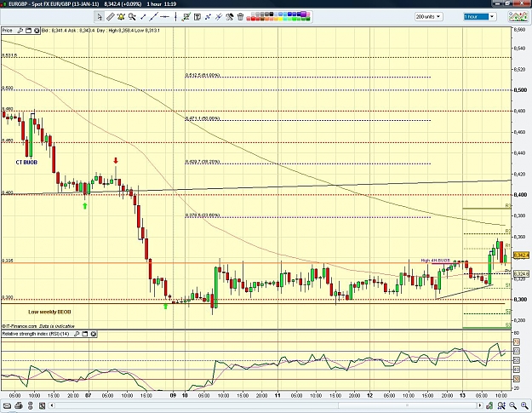Open the 1 hour timeframe dropdown arrow
The width and height of the screenshot is (532, 413).
tap(492, 17)
